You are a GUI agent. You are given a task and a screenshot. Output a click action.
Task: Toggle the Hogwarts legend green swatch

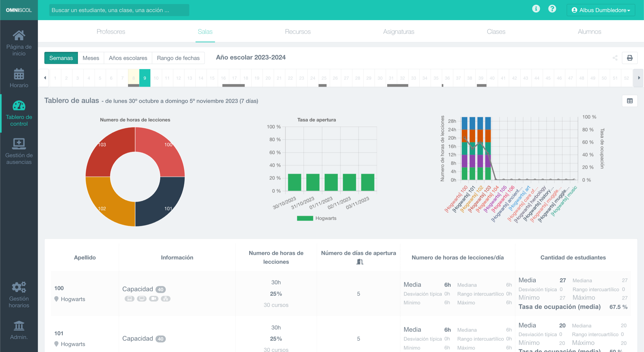[x=305, y=218]
